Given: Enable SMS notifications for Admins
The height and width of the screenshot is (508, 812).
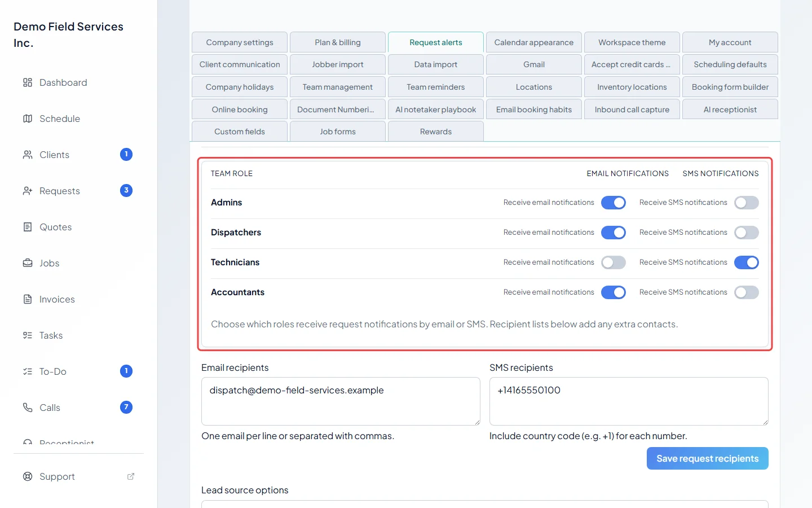Looking at the screenshot, I should [x=747, y=203].
